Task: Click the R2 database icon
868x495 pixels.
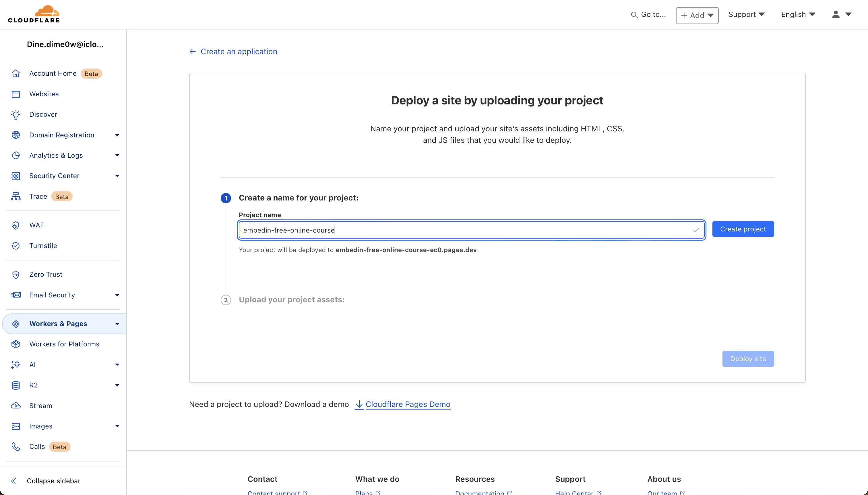Action: (x=16, y=385)
